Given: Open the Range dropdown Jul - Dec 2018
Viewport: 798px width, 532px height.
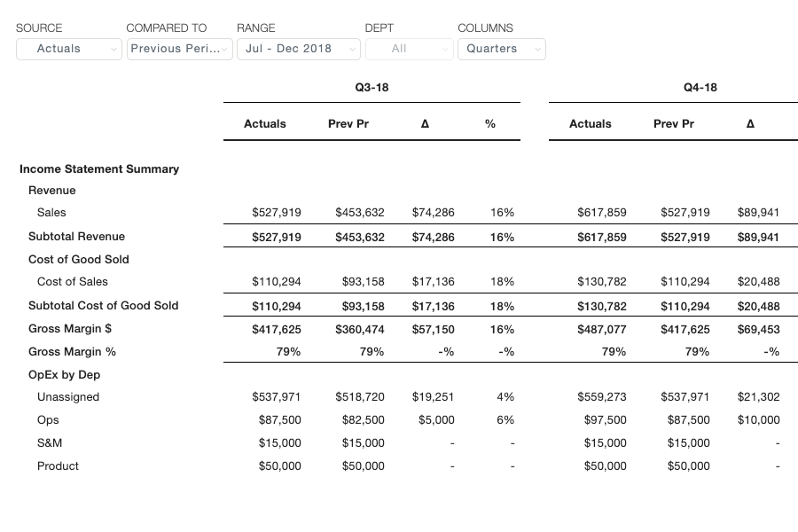Looking at the screenshot, I should (x=298, y=49).
